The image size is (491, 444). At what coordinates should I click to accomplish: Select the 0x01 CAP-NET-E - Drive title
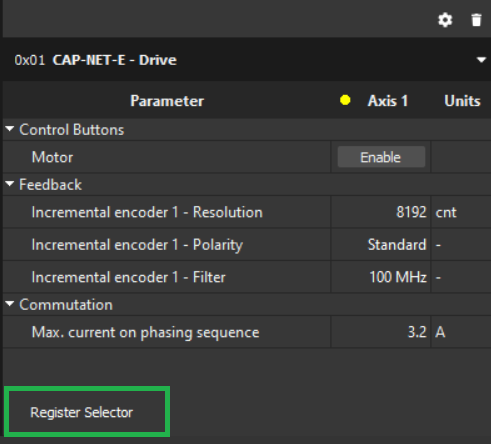pyautogui.click(x=95, y=60)
